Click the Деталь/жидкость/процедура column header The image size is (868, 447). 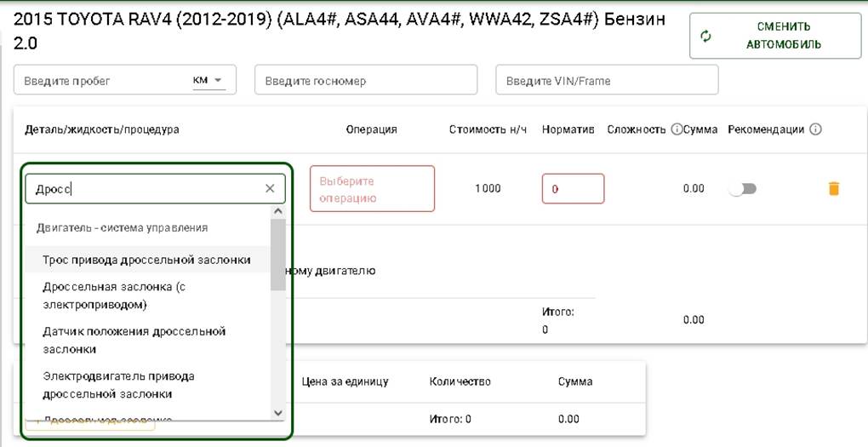(102, 129)
